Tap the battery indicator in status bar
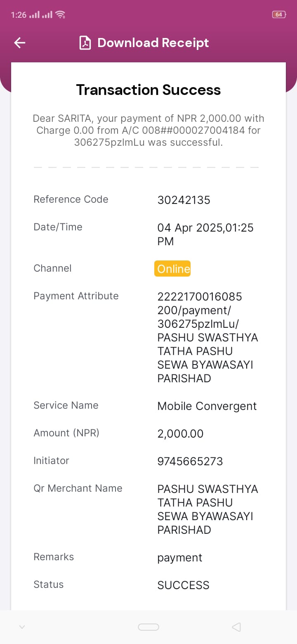The image size is (297, 644). [x=279, y=14]
